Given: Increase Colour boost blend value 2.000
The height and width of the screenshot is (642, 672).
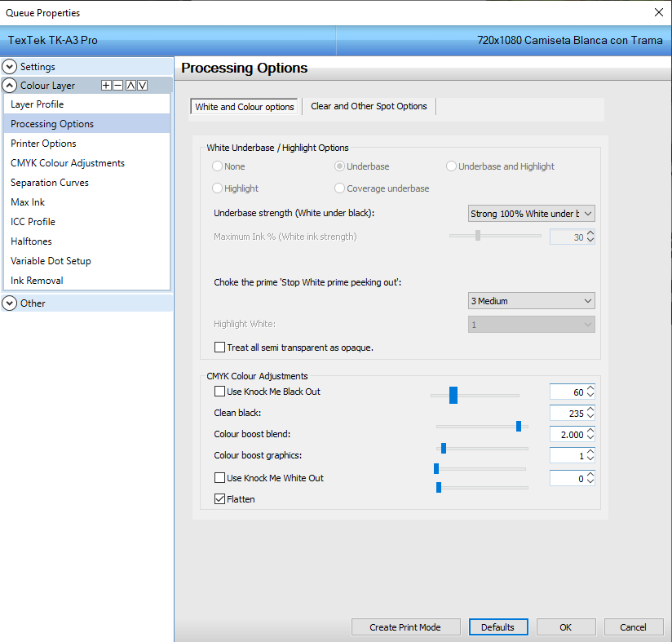Looking at the screenshot, I should tap(590, 431).
